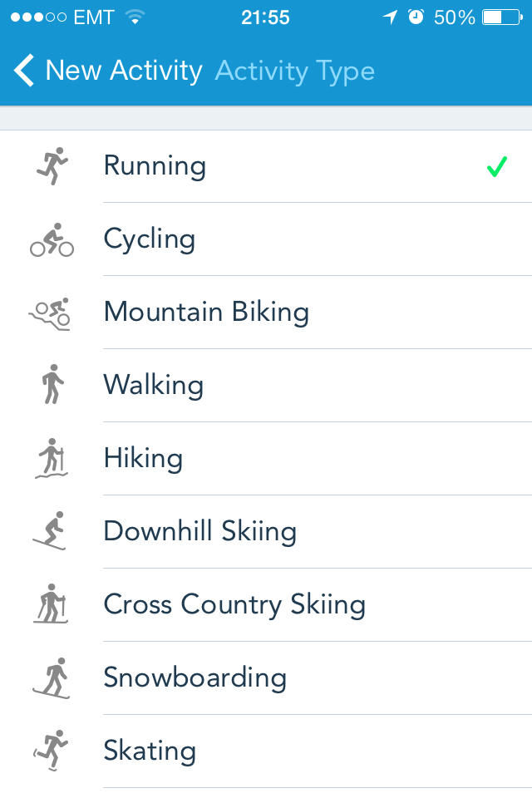Pick Walking from the activity list
532x798 pixels.
pyautogui.click(x=153, y=385)
